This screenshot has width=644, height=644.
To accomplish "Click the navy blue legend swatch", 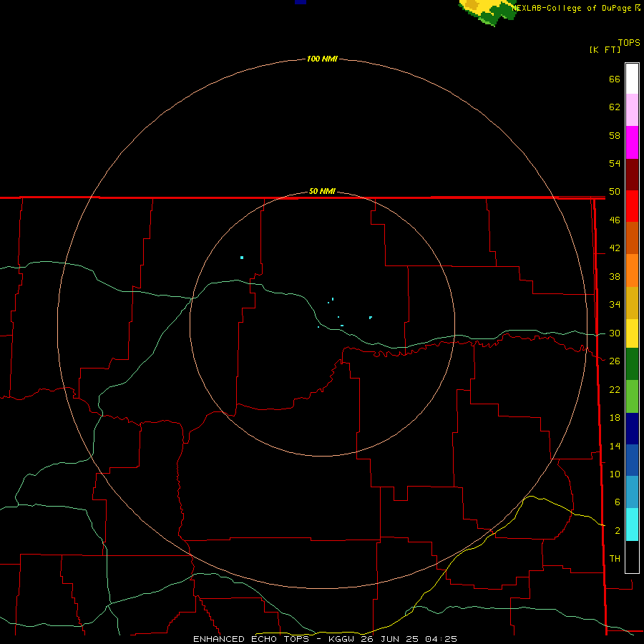I will point(632,429).
